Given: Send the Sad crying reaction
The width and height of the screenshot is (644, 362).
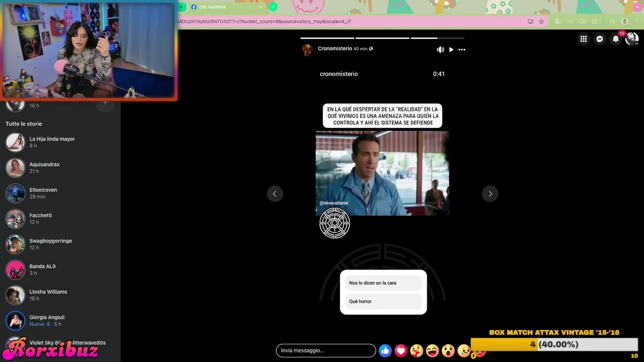Looking at the screenshot, I should 464,351.
